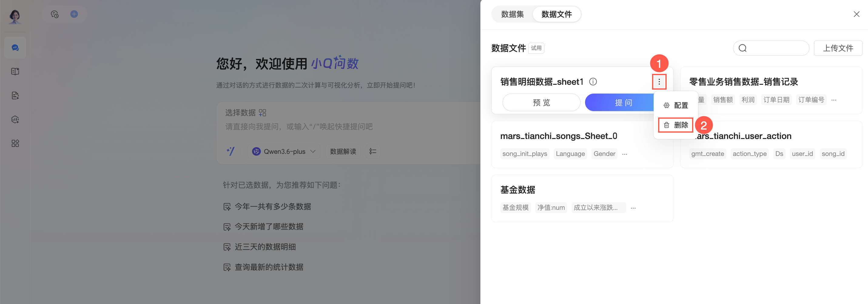
Task: Click info icon next to 销售明细数据_sheet1
Action: pos(593,82)
